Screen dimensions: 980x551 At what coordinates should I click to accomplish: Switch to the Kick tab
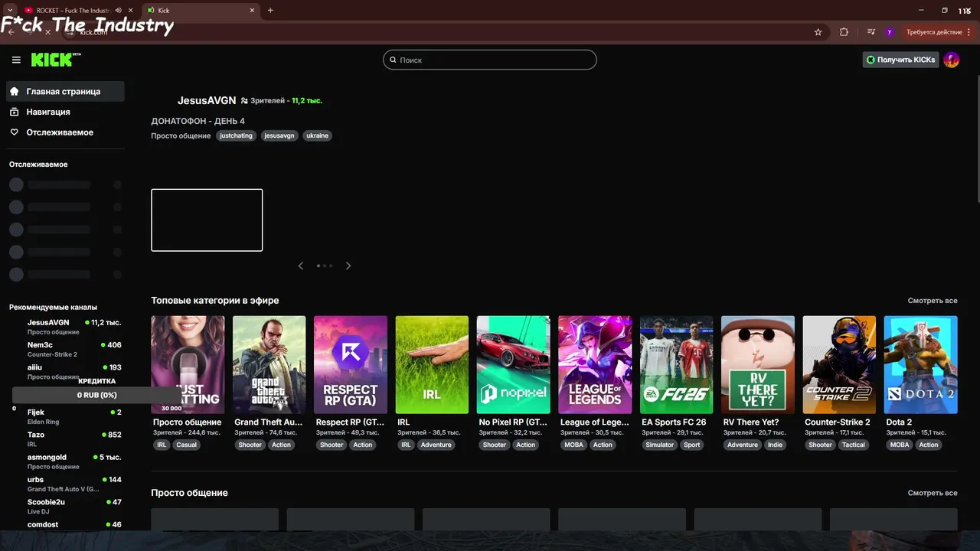tap(199, 11)
